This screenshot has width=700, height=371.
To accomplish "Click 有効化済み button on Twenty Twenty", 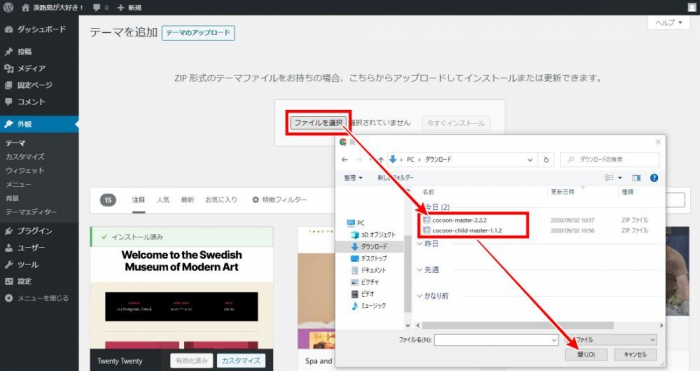I will pos(192,361).
